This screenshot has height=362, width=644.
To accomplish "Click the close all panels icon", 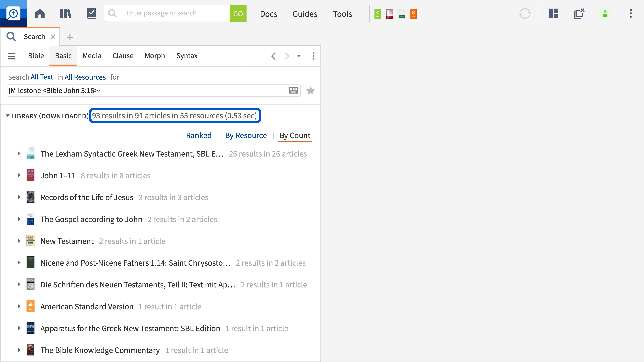I will click(x=579, y=13).
